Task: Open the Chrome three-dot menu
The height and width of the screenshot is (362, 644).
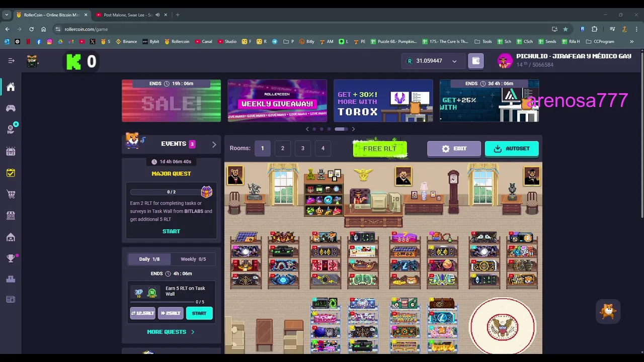Action: coord(636,29)
